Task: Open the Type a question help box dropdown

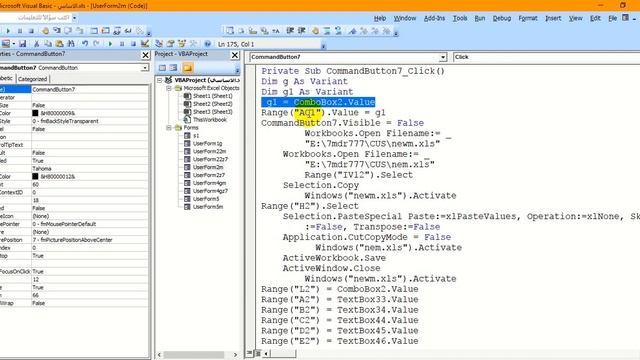Action: (x=74, y=18)
